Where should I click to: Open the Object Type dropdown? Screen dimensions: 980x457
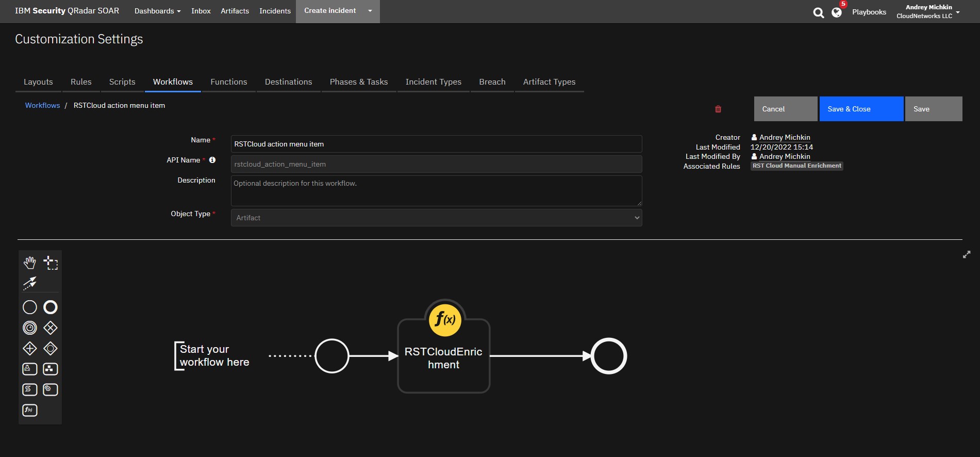click(437, 218)
